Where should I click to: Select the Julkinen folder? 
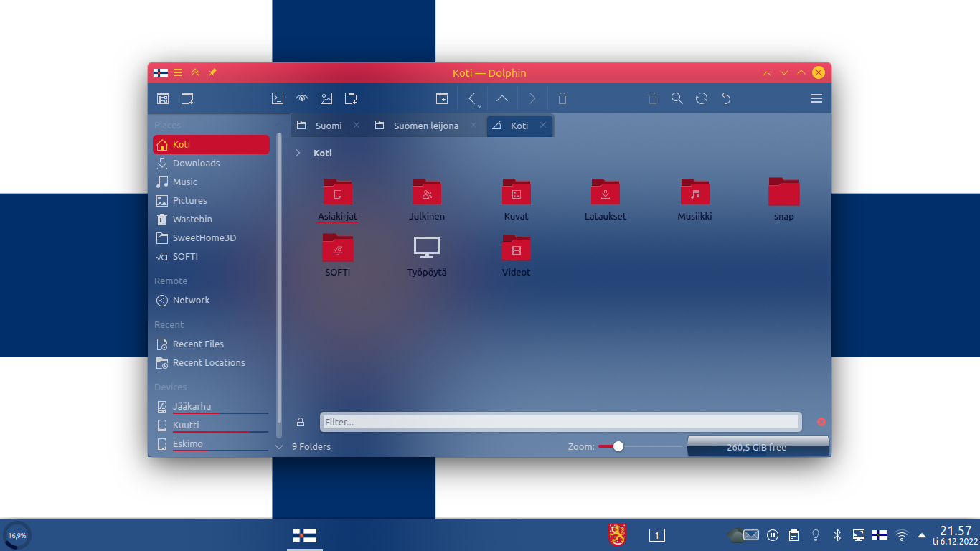(x=427, y=199)
